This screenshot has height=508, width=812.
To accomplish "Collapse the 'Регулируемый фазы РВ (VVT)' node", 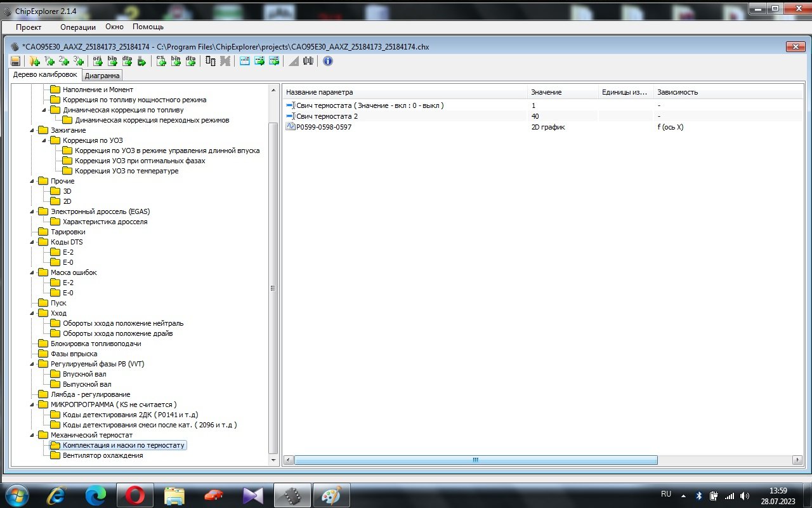I will coord(32,364).
